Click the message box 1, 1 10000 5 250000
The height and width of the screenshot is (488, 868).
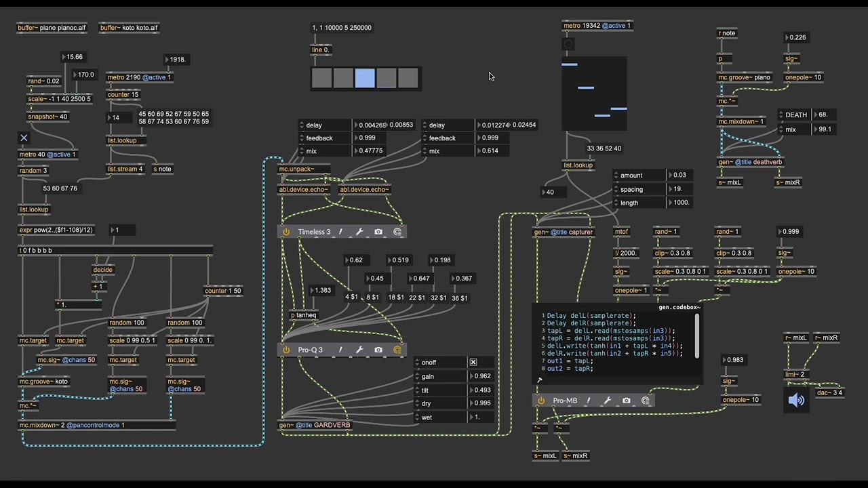[342, 28]
